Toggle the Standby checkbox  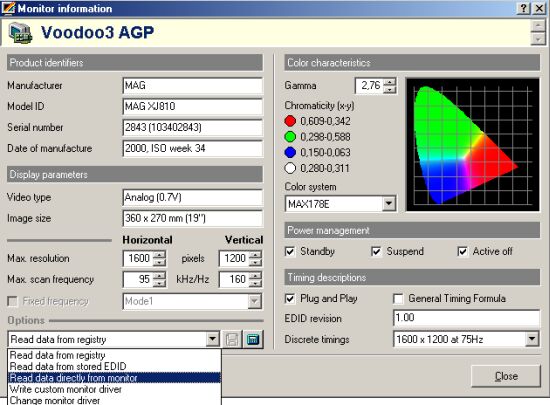(x=290, y=251)
